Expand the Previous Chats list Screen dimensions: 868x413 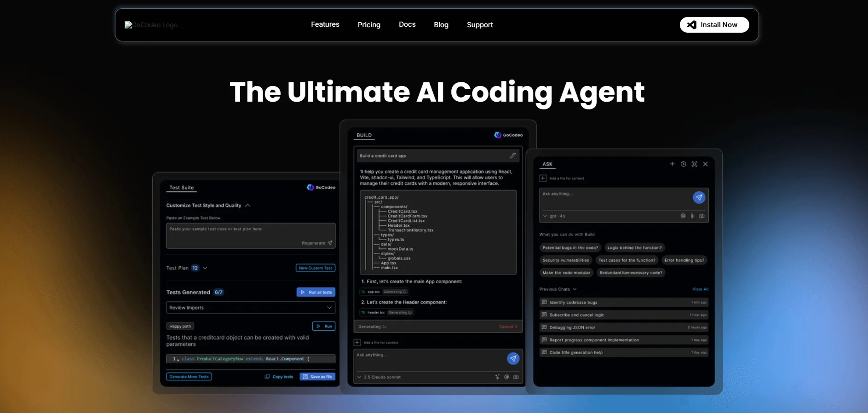(575, 289)
